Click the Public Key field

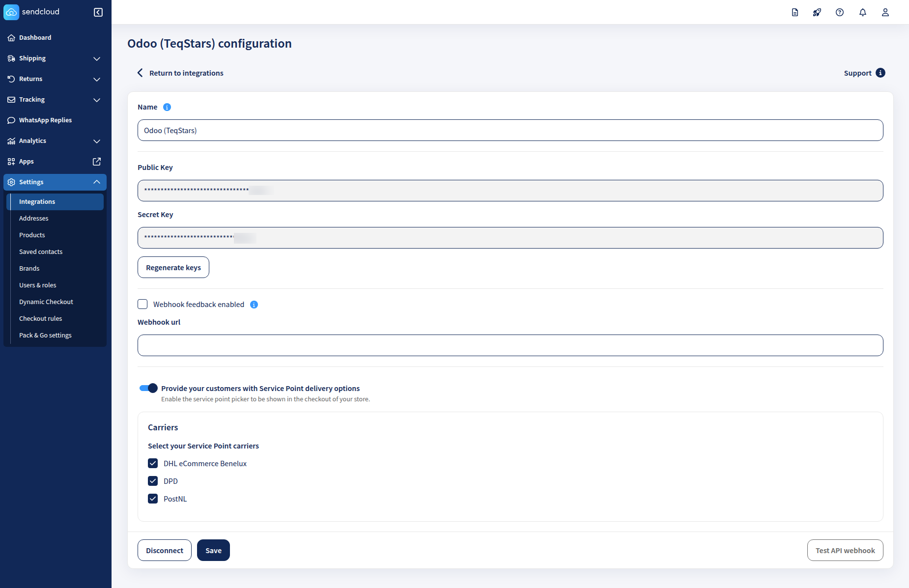tap(510, 191)
